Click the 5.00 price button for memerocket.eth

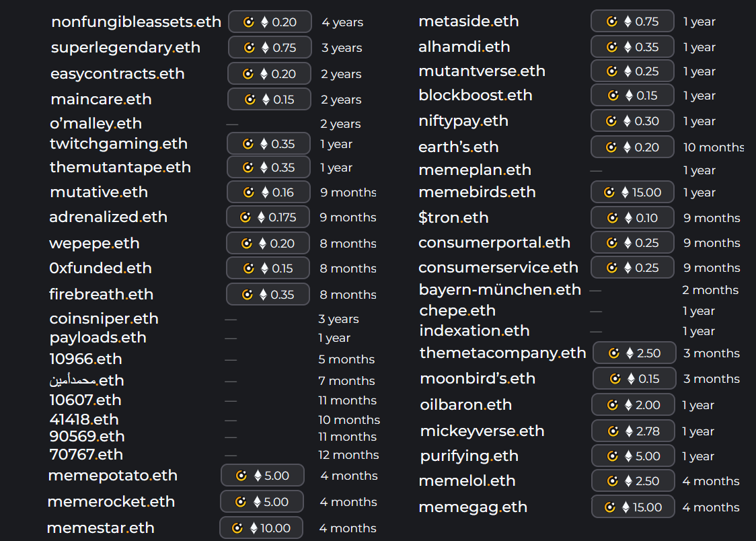click(x=262, y=502)
